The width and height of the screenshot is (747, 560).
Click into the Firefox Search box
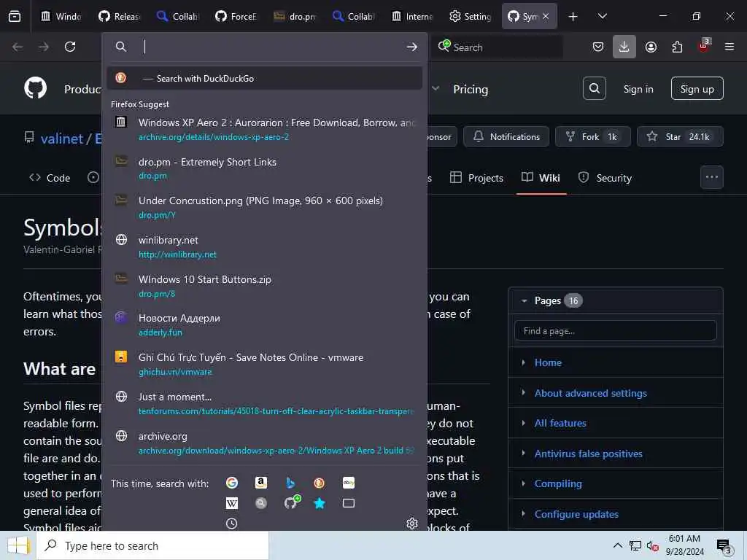(x=498, y=47)
